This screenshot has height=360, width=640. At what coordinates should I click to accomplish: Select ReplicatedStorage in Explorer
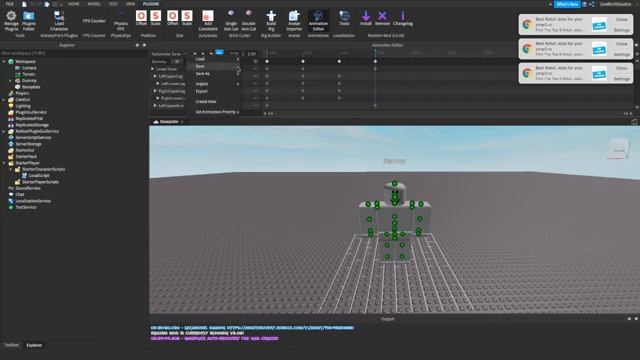pos(32,125)
